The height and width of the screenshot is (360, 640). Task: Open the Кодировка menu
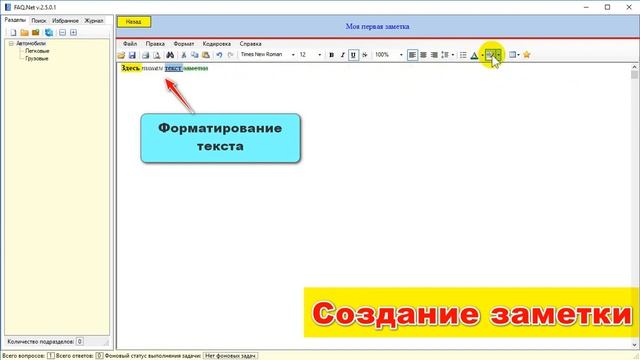[217, 44]
